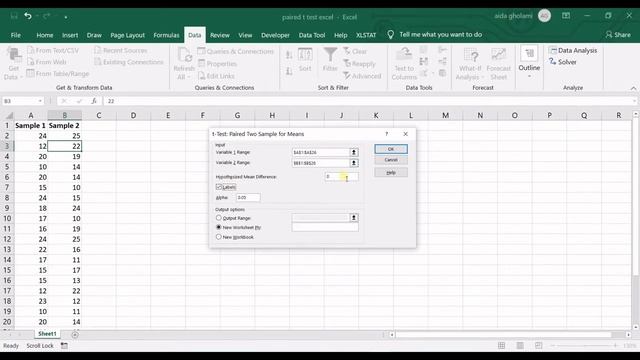Click Select All corner triangle
Viewport: 640px width, 360px height.
pyautogui.click(x=9, y=116)
